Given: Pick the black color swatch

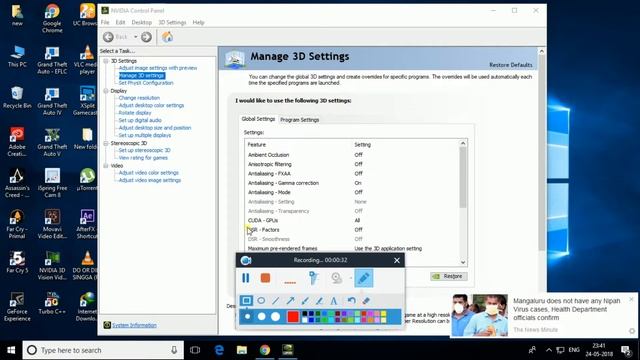Looking at the screenshot, I should point(304,313).
